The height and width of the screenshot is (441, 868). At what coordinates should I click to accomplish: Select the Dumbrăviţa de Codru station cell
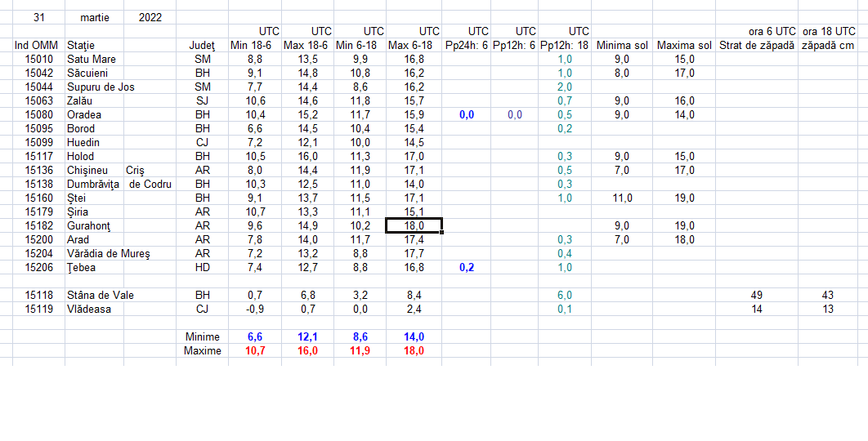pos(121,184)
